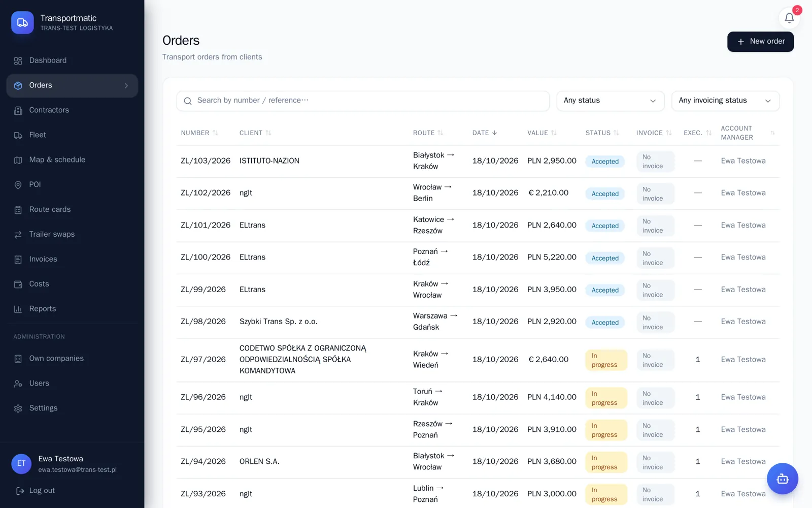
Task: Sort by the CLIENT column
Action: coord(255,133)
